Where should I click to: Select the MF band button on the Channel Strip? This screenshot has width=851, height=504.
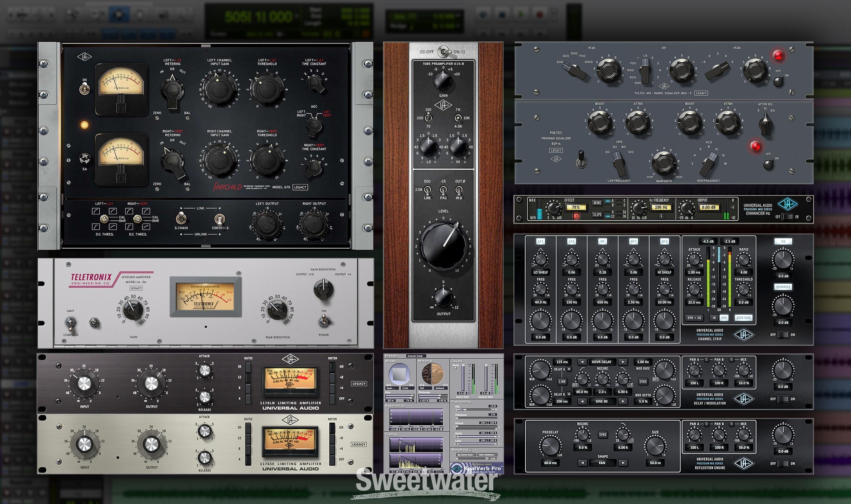(x=603, y=242)
